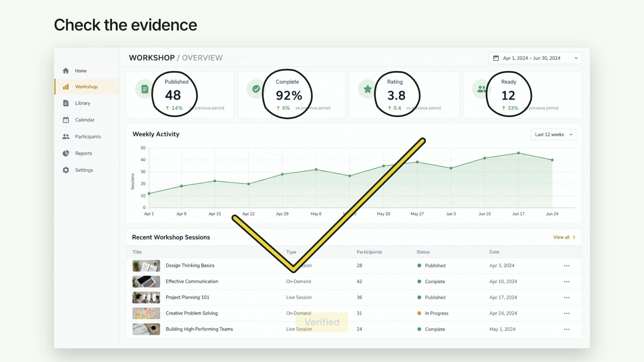Click the May 1, 2024 date cell
Viewport: 644px width, 362px height.
click(x=502, y=329)
